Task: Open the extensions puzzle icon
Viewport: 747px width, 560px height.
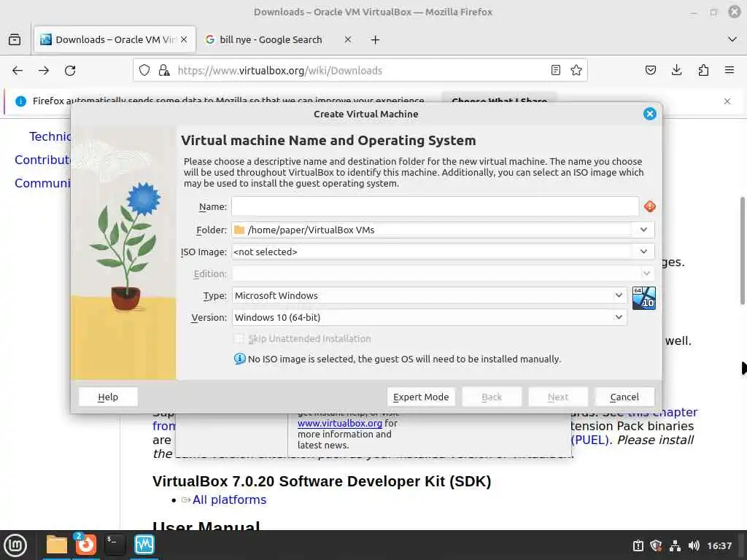Action: click(x=703, y=71)
